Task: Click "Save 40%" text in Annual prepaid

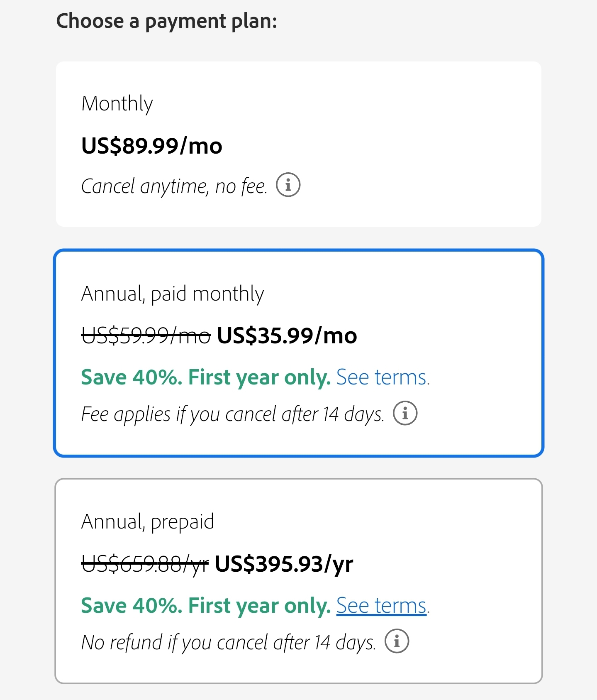Action: [x=132, y=606]
